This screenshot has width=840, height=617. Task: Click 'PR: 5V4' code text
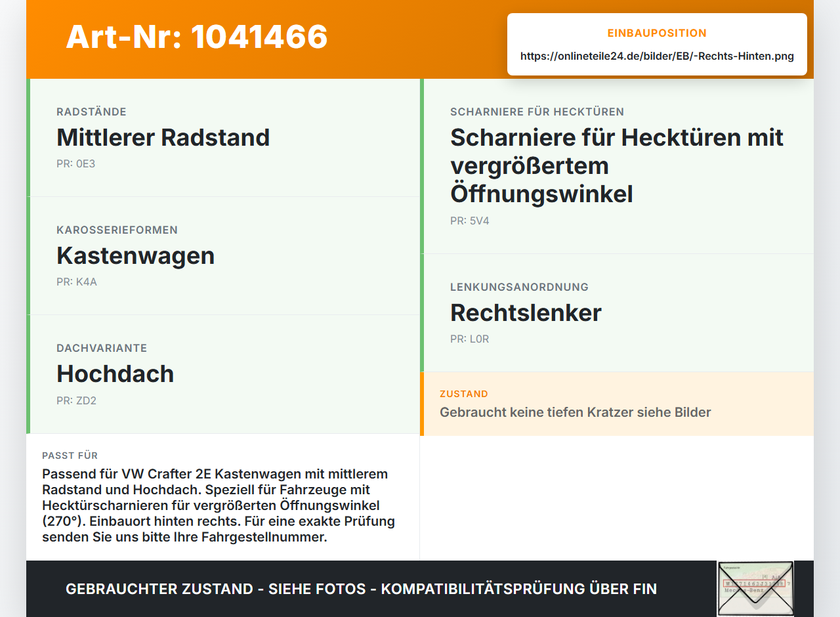coord(470,221)
